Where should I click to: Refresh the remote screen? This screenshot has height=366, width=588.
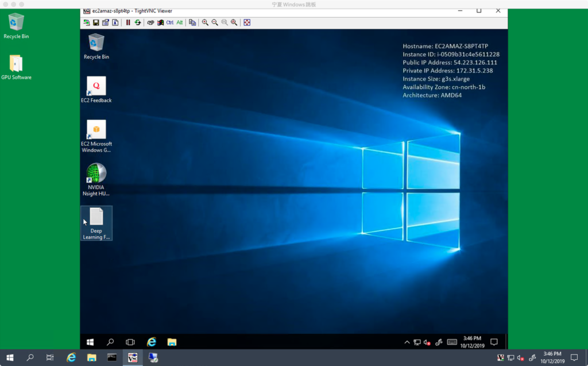138,22
